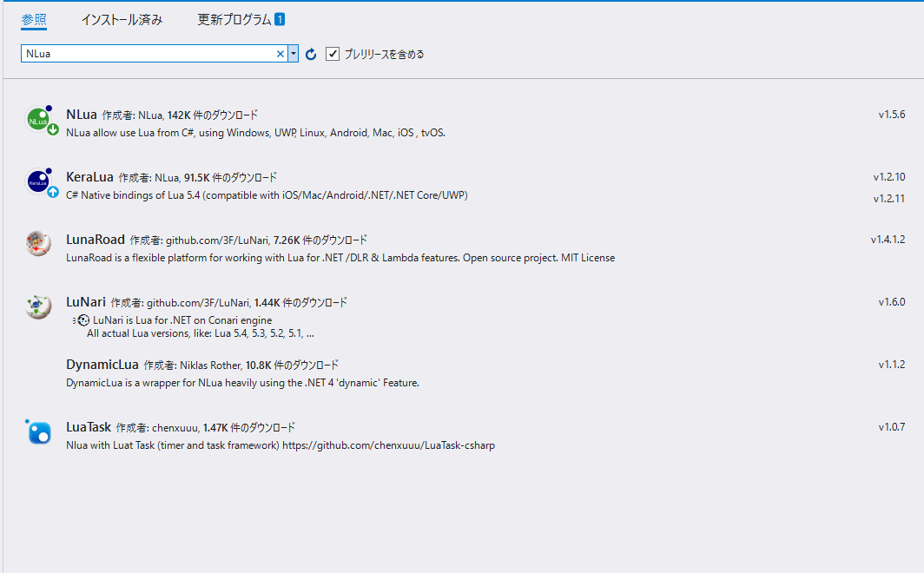Select the LunaRoad package title
The width and height of the screenshot is (924, 573).
coord(96,239)
